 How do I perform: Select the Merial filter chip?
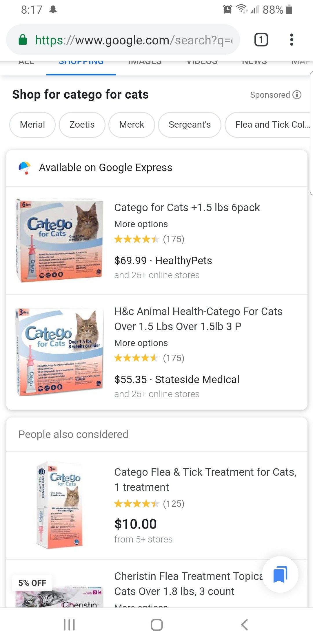pyautogui.click(x=32, y=125)
